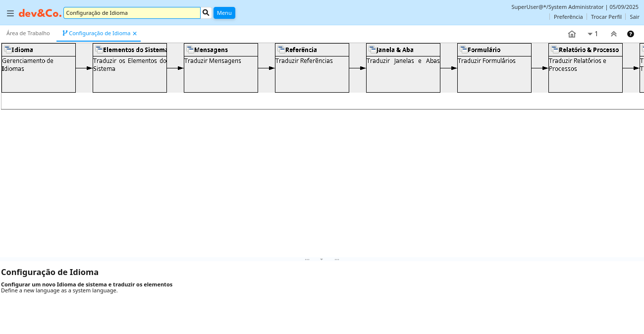Click the Trocar Perfil link
The width and height of the screenshot is (644, 334).
[606, 16]
